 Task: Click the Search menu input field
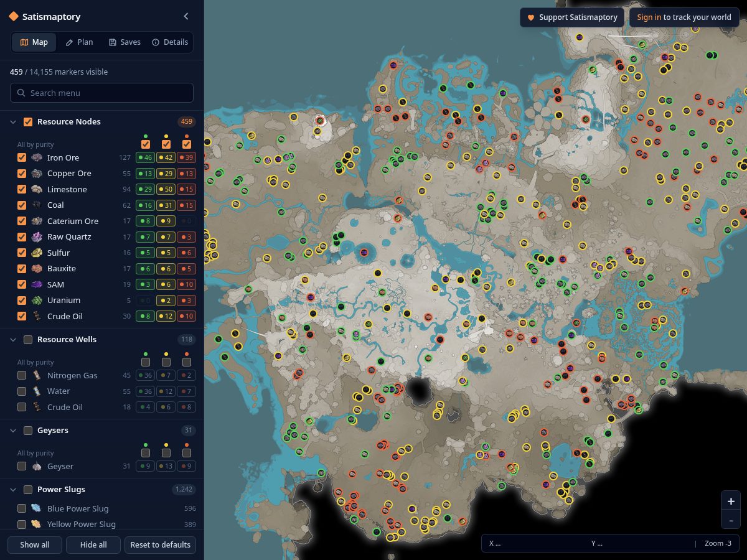click(101, 93)
